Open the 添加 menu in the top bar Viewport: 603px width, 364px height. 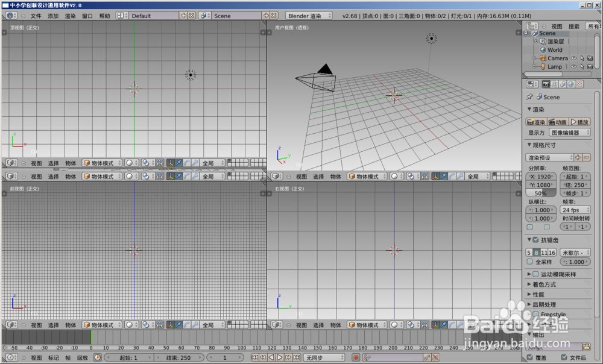coord(53,16)
